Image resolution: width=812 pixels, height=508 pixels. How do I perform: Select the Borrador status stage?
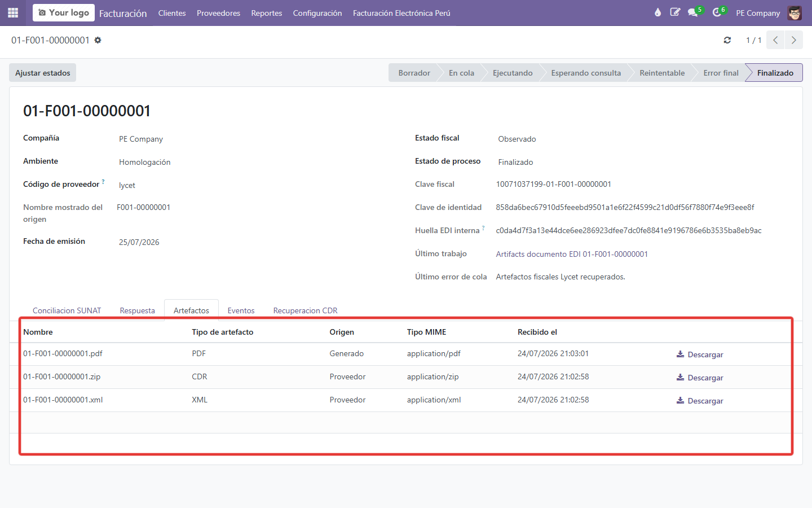tap(414, 73)
